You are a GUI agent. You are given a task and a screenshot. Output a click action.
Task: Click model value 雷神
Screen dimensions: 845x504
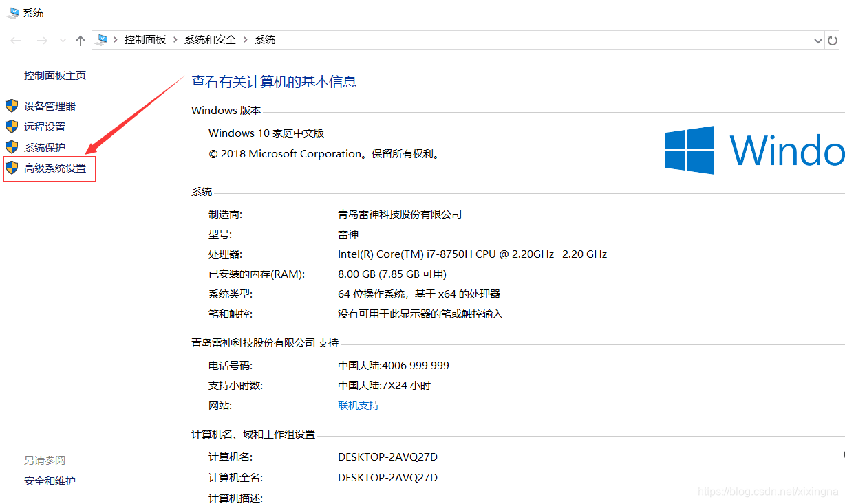[348, 234]
